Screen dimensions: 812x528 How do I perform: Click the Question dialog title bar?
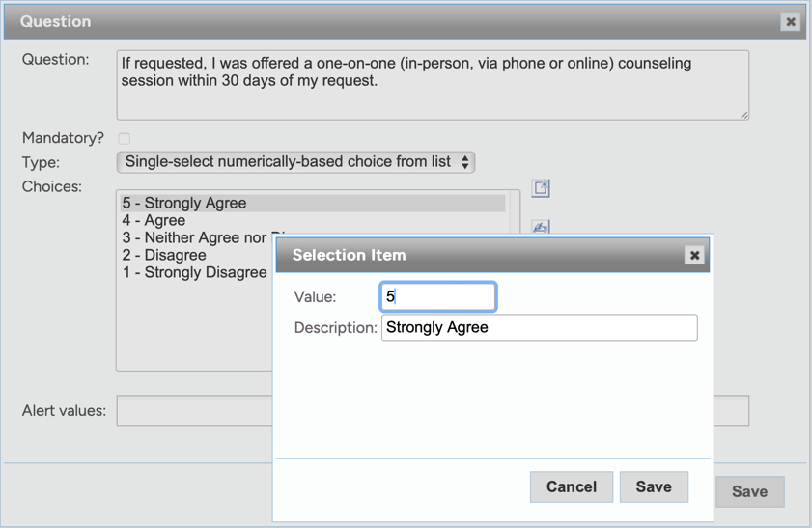(386, 21)
